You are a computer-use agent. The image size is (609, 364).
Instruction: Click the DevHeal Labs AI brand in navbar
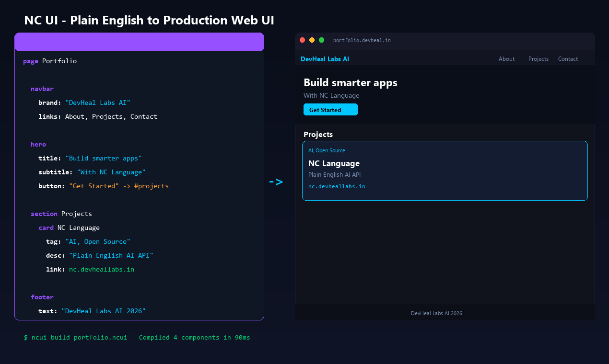[325, 59]
